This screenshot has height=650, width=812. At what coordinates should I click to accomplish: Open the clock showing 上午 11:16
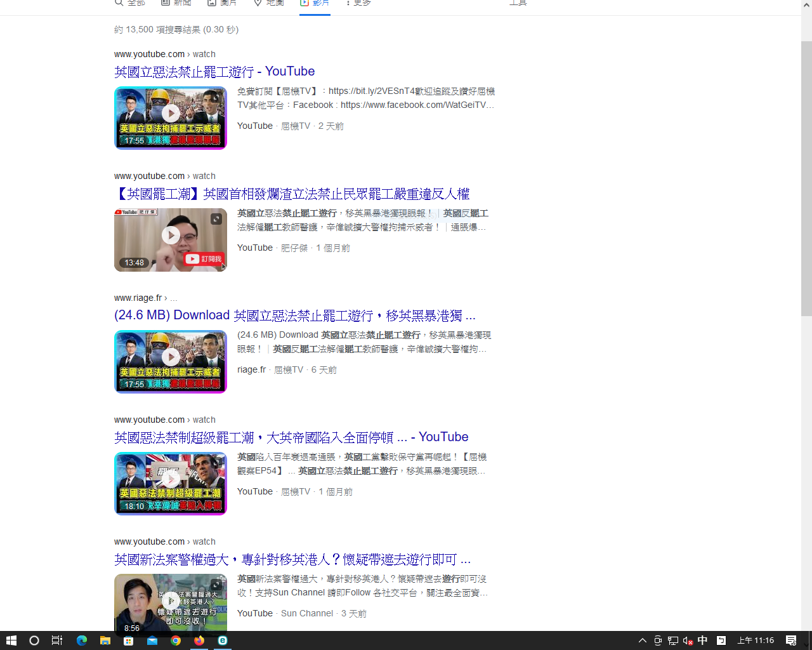pyautogui.click(x=756, y=640)
